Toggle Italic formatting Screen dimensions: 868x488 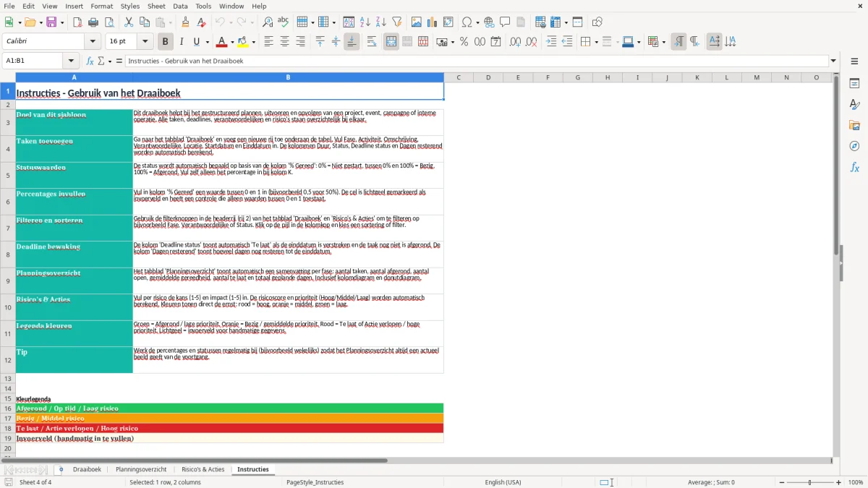coord(182,42)
